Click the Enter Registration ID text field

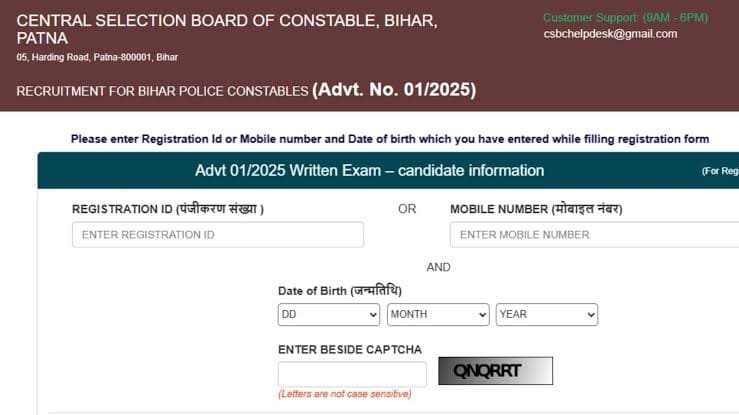coord(218,235)
